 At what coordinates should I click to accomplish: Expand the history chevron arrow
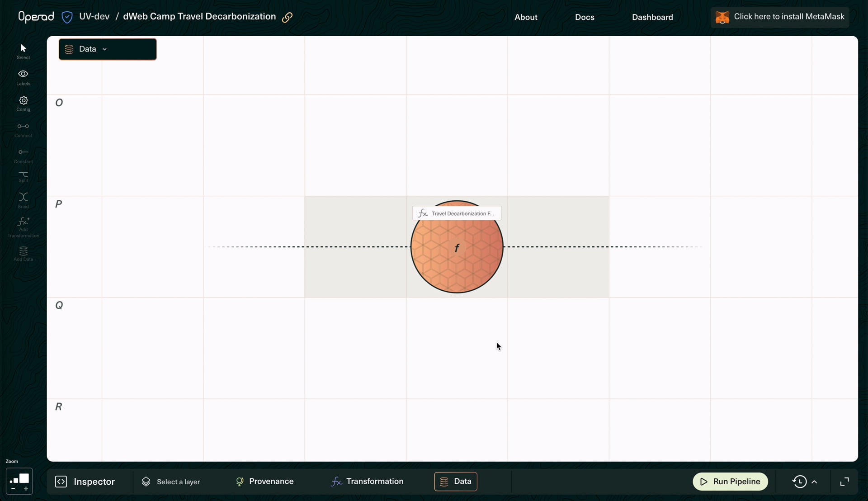[814, 482]
